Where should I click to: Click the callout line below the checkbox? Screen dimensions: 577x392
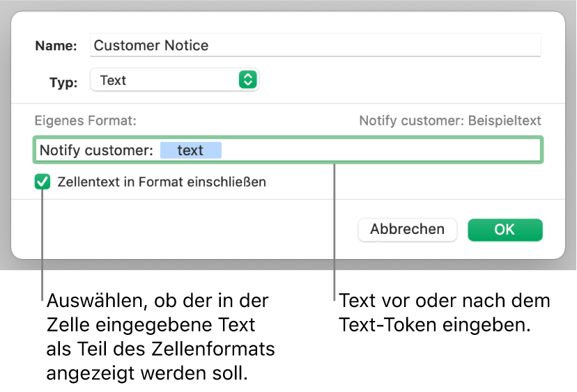43,244
